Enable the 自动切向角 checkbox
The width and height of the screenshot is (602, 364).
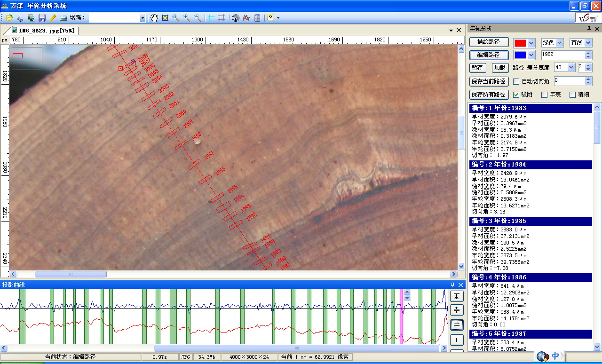pyautogui.click(x=516, y=81)
